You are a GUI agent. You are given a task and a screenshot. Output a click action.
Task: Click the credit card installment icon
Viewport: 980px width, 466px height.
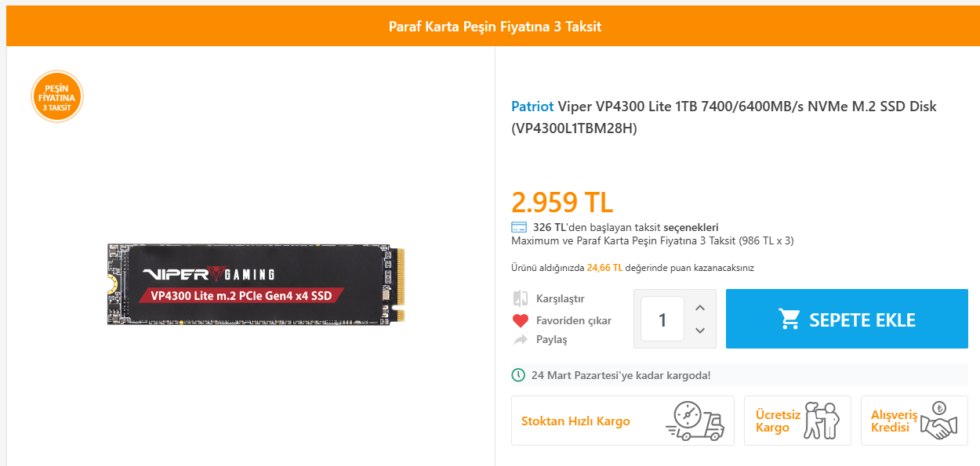coord(518,227)
